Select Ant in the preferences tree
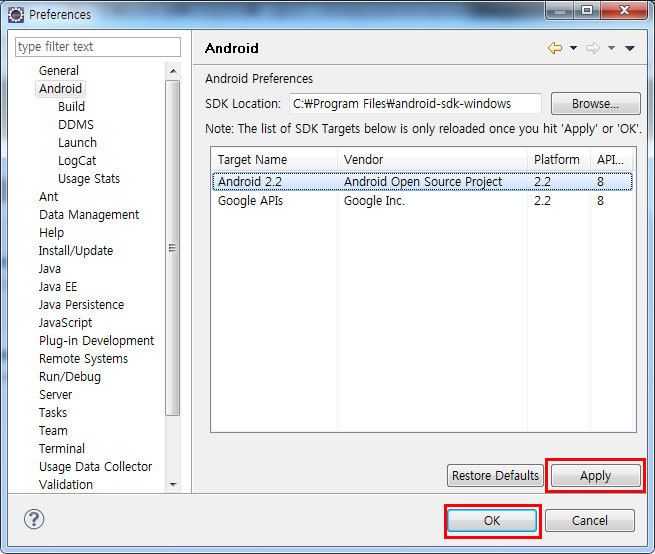Viewport: 655px width, 554px height. coord(48,196)
